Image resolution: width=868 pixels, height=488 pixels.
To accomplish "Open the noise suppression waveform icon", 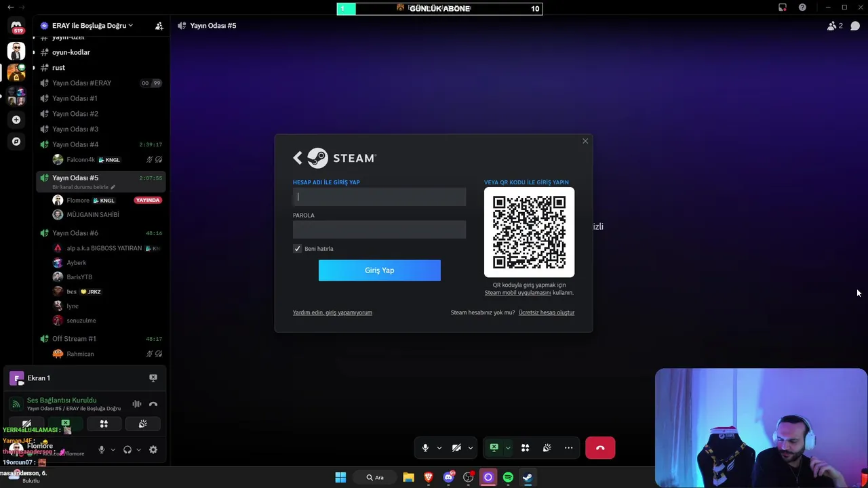I will click(x=137, y=404).
